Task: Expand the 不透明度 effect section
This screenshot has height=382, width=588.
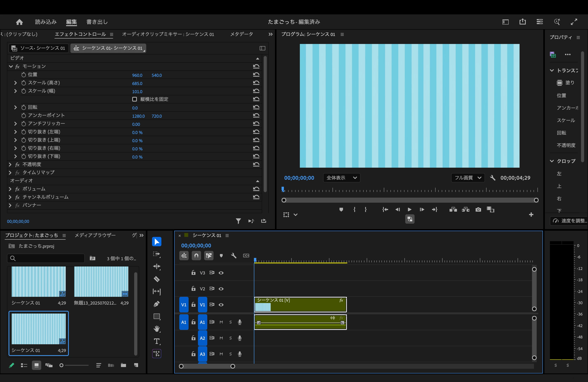Action: (x=10, y=164)
